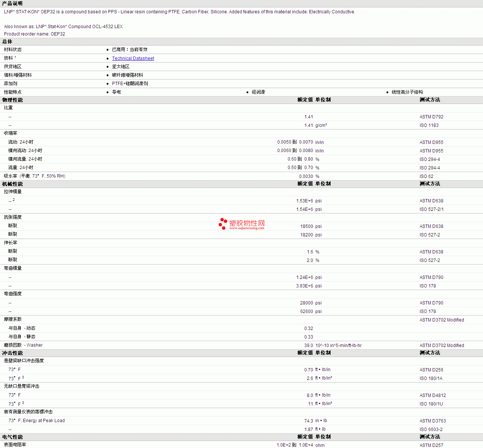Select the 经润滑 feature bullet

click(258, 92)
